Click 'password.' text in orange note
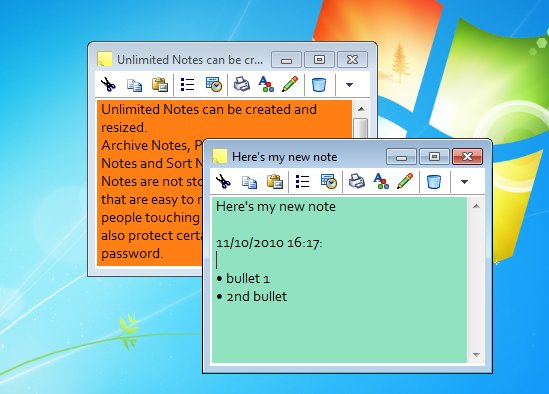The width and height of the screenshot is (549, 394). click(132, 254)
